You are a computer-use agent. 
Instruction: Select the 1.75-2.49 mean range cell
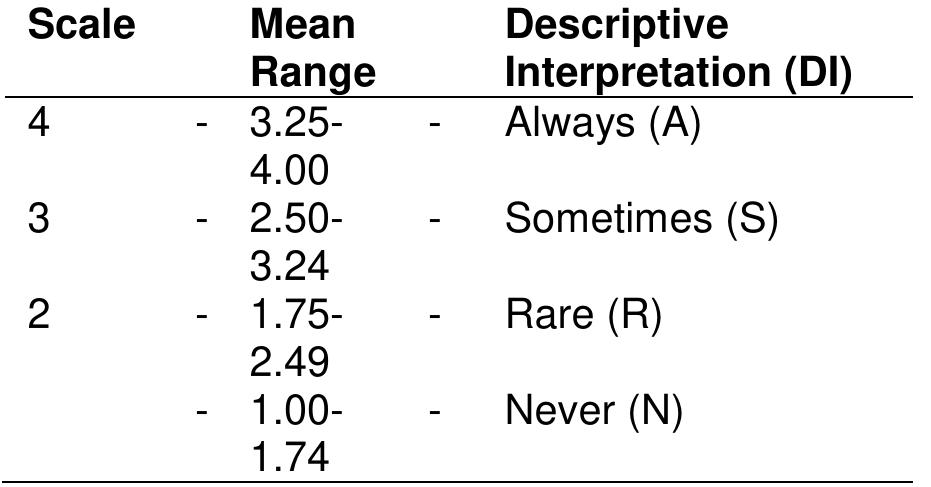point(297,340)
